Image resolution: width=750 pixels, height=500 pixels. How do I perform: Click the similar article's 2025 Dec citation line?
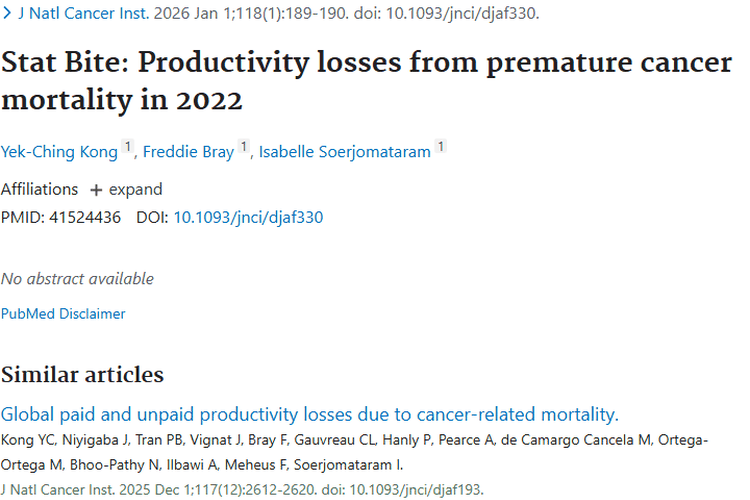click(242, 489)
